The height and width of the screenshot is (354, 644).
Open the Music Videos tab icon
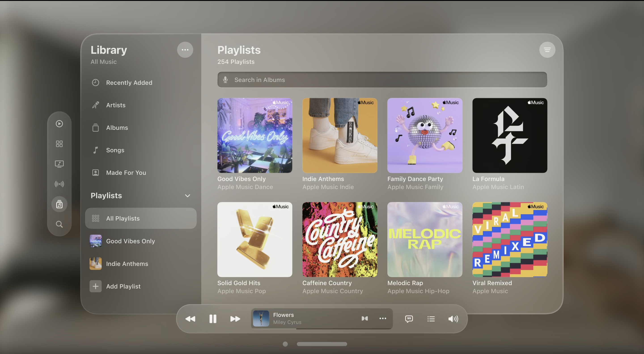click(x=59, y=164)
